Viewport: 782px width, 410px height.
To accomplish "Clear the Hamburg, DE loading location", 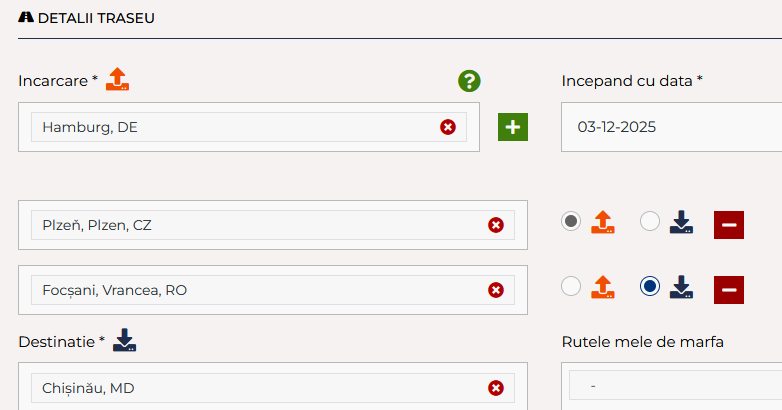I will [x=447, y=127].
